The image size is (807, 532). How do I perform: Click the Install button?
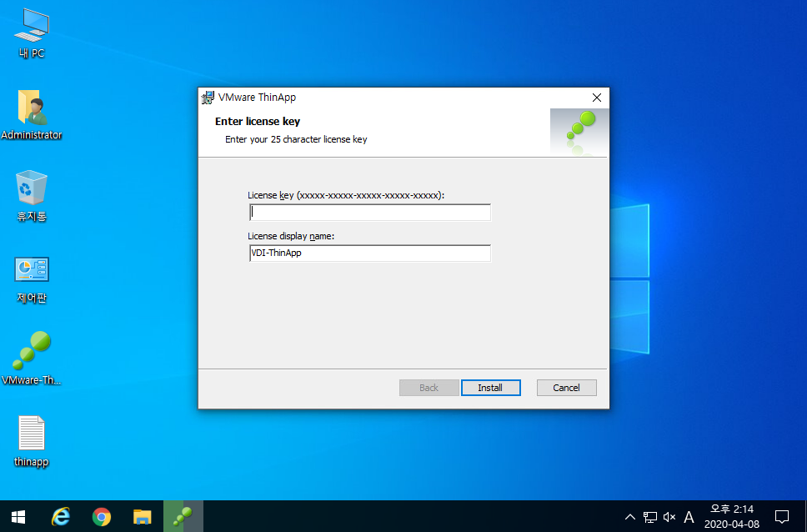pos(490,388)
